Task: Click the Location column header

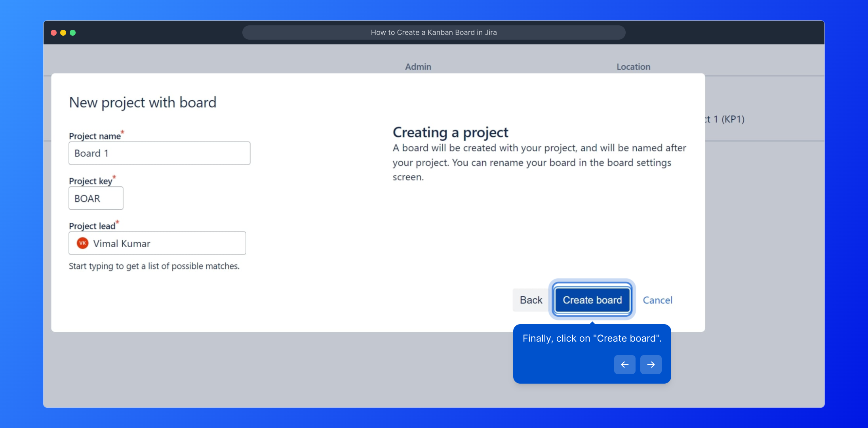Action: [x=633, y=67]
